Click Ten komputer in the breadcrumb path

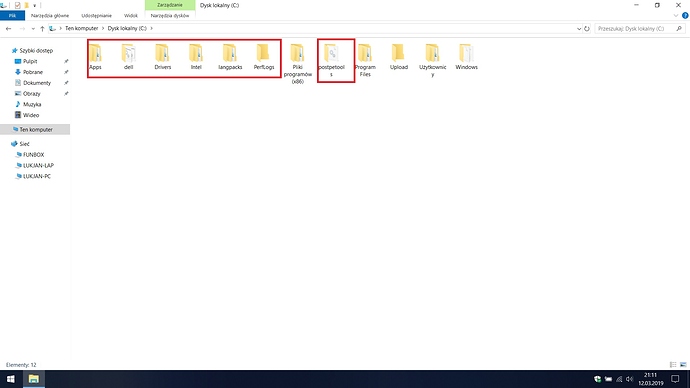[81, 28]
